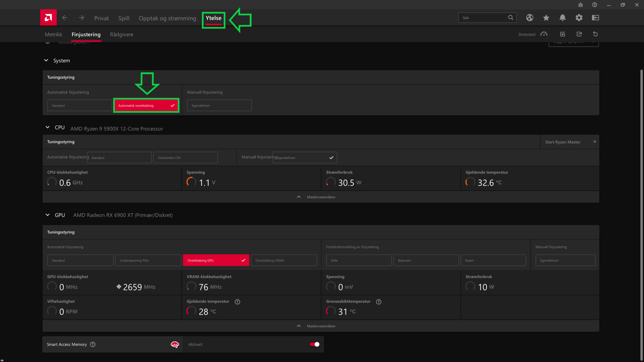Viewport: 644px width, 362px height.
Task: Collapse GPU Maskinvaremålere panel
Action: [x=321, y=326]
